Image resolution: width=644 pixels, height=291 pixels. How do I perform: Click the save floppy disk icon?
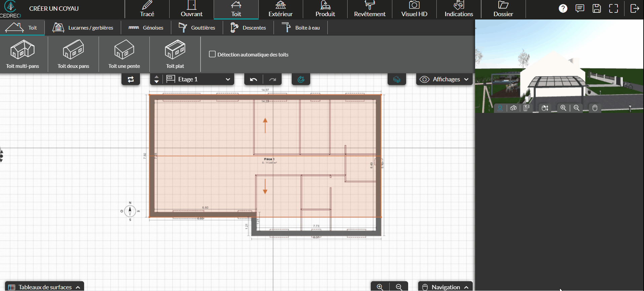coord(597,9)
